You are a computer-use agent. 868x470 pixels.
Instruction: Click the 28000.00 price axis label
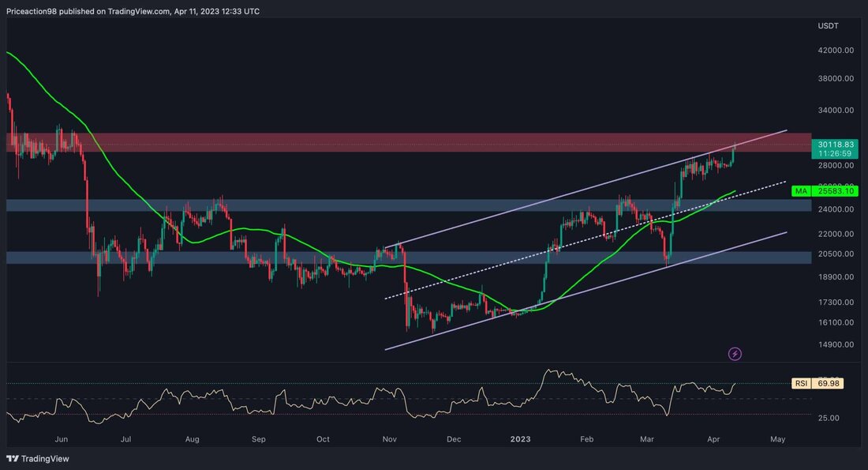pos(836,165)
